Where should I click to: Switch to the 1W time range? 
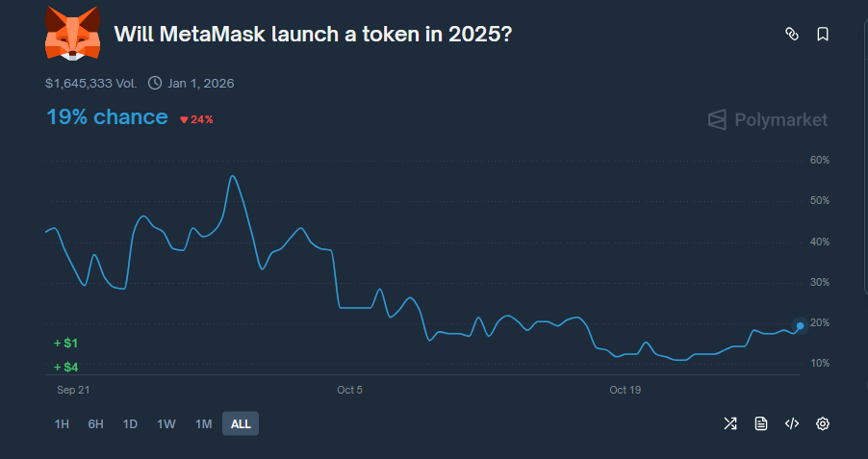pos(166,423)
